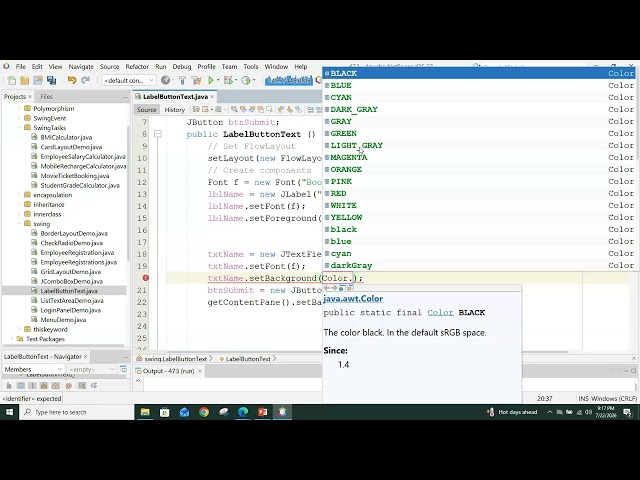
Task: Click the Debug Project toolbar icon
Action: pos(228,80)
